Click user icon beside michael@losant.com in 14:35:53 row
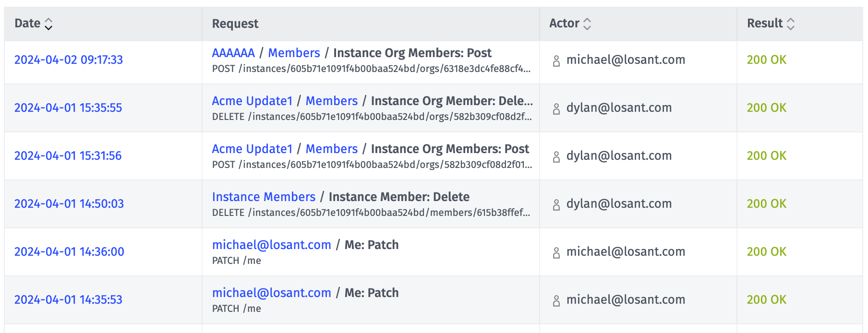 (x=556, y=301)
